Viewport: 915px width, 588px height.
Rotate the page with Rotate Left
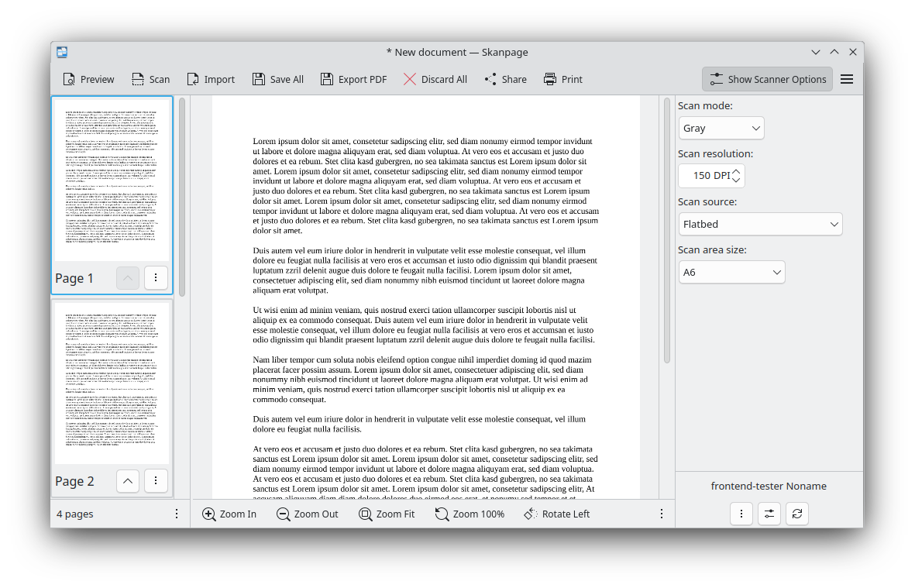[x=556, y=514]
